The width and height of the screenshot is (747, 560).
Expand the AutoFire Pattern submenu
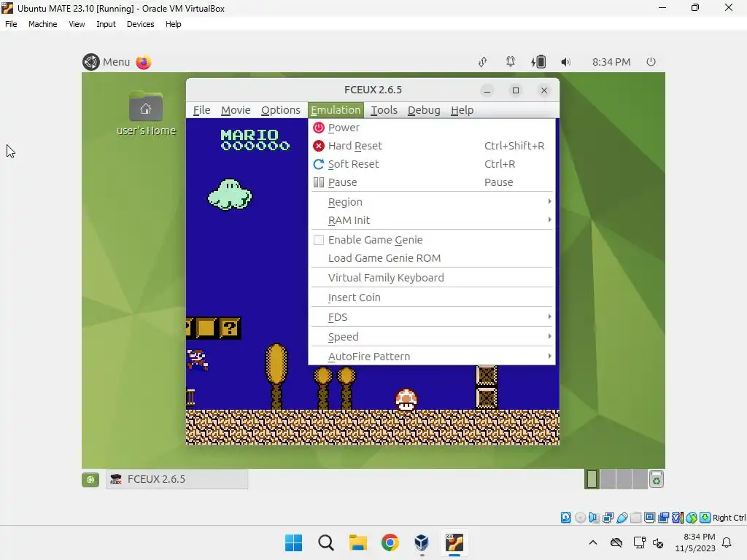(x=432, y=356)
